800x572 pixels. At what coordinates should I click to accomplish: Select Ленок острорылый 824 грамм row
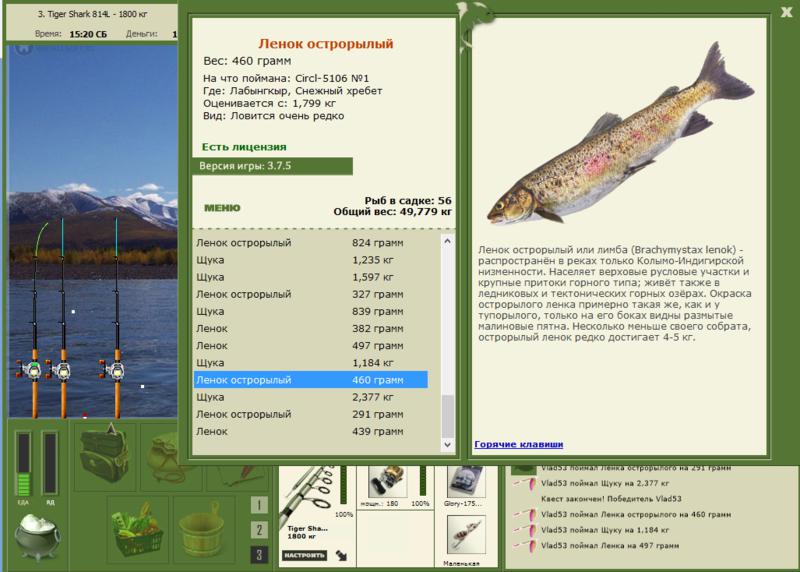tap(310, 243)
